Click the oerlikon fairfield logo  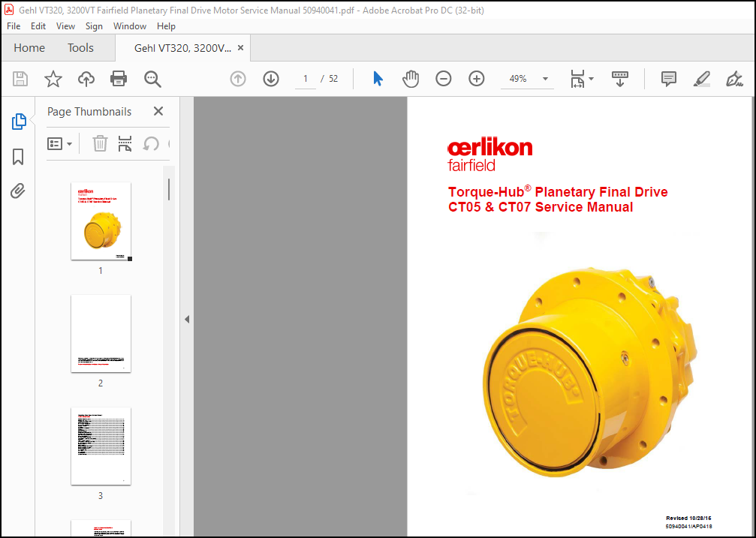click(489, 155)
